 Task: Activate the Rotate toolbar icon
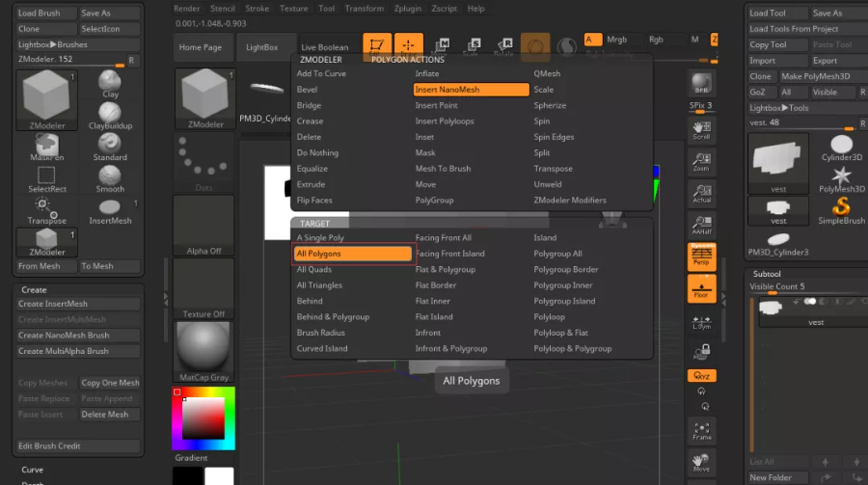click(x=503, y=46)
